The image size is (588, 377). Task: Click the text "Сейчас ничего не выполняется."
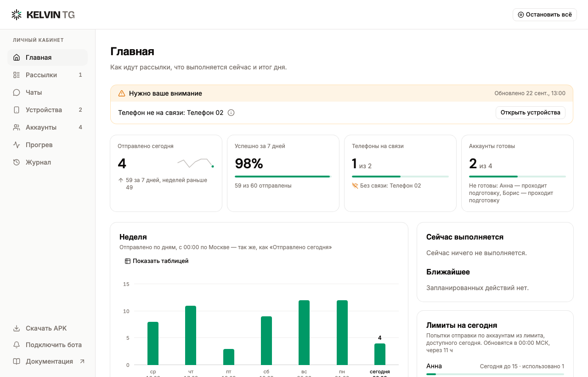476,253
